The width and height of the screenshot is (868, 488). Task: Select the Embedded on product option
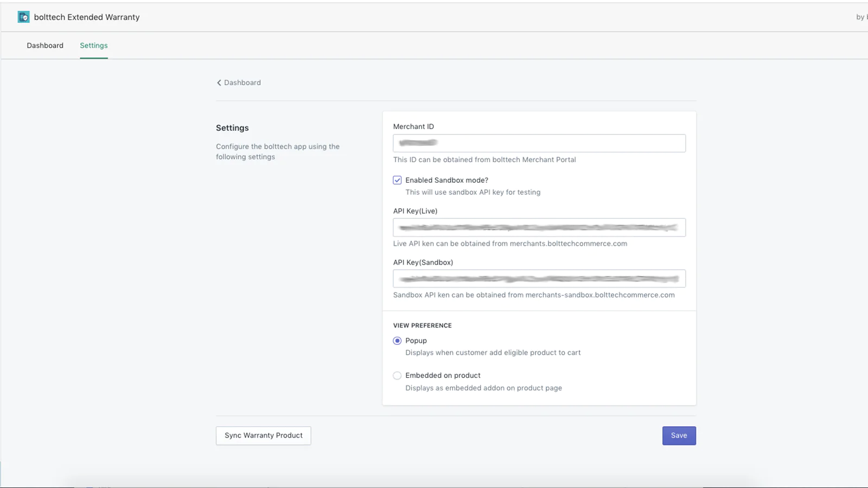pyautogui.click(x=397, y=375)
